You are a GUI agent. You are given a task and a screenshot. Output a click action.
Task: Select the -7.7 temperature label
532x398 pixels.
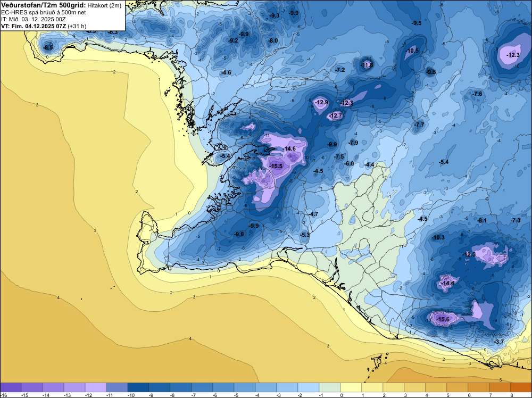419,125
